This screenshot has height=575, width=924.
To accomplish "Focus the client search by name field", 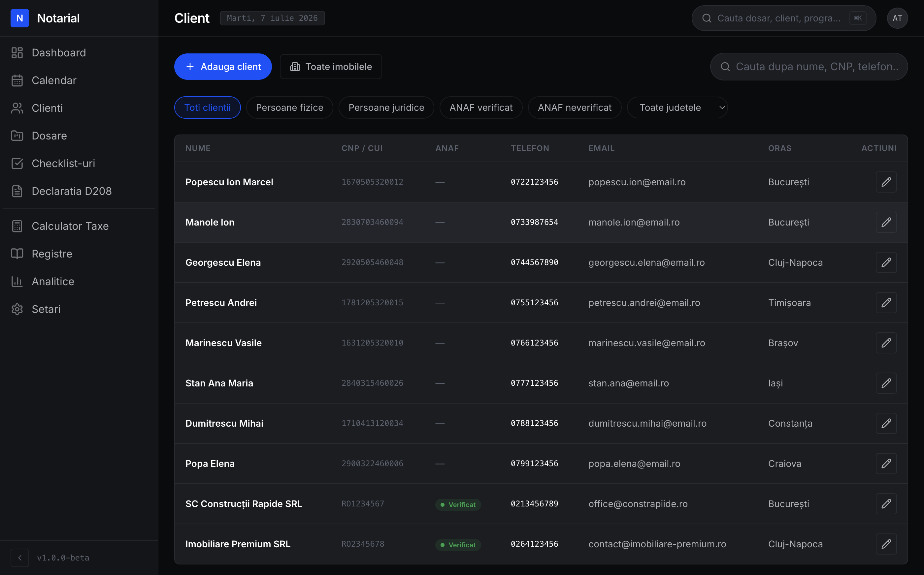I will [x=809, y=67].
